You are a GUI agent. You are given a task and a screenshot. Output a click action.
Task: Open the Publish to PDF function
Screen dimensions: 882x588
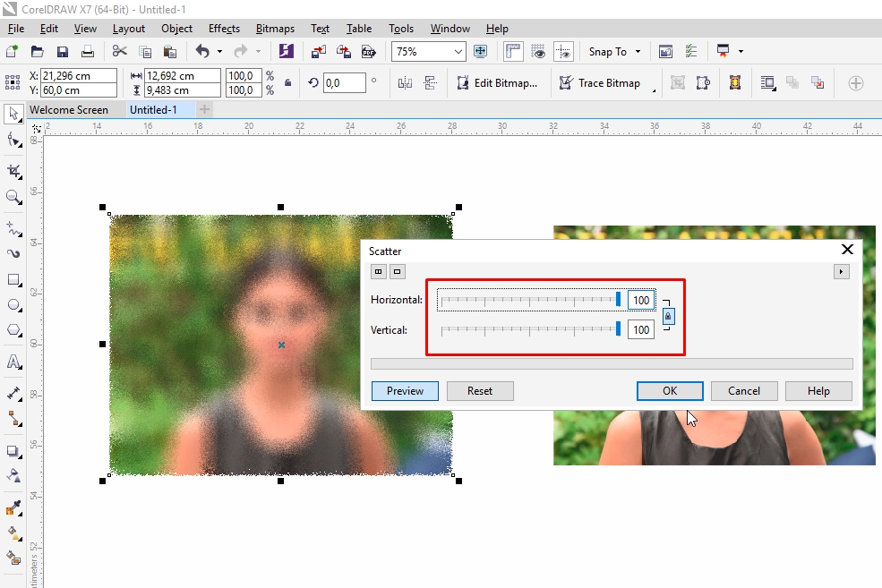pyautogui.click(x=368, y=51)
